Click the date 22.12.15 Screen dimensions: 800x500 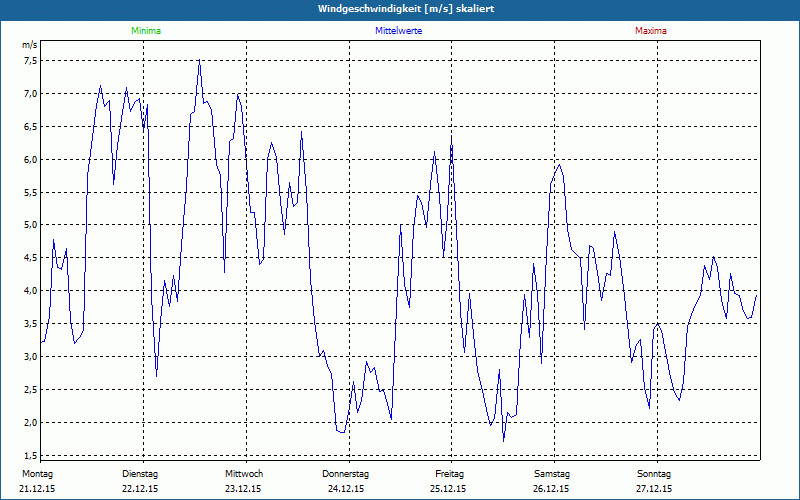pos(140,489)
